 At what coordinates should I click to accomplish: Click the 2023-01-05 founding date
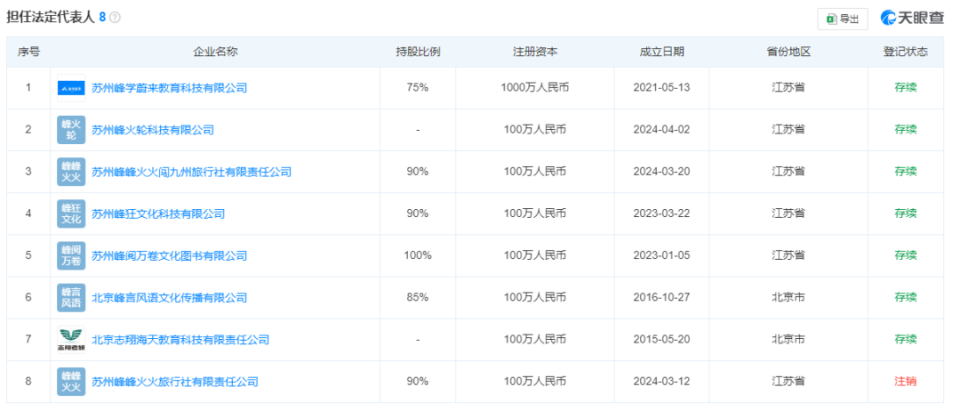click(662, 255)
